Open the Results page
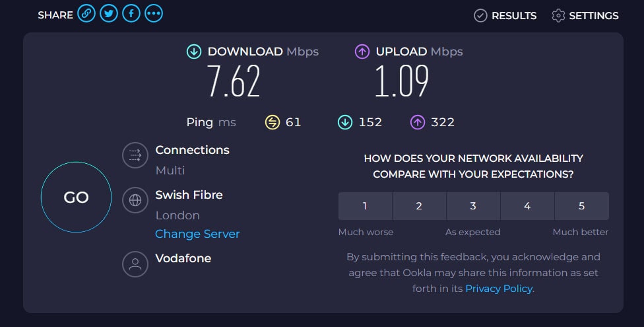 coord(505,16)
